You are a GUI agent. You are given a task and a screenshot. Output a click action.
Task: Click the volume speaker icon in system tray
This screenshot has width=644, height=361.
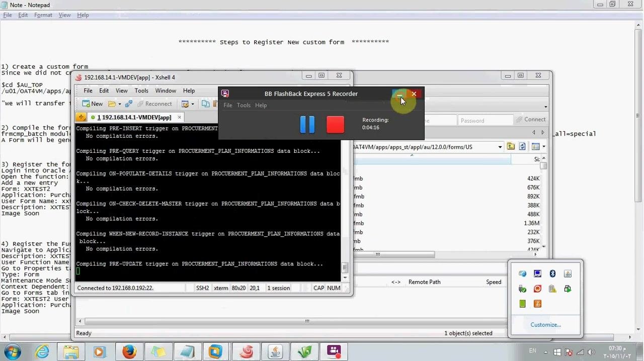pyautogui.click(x=591, y=352)
